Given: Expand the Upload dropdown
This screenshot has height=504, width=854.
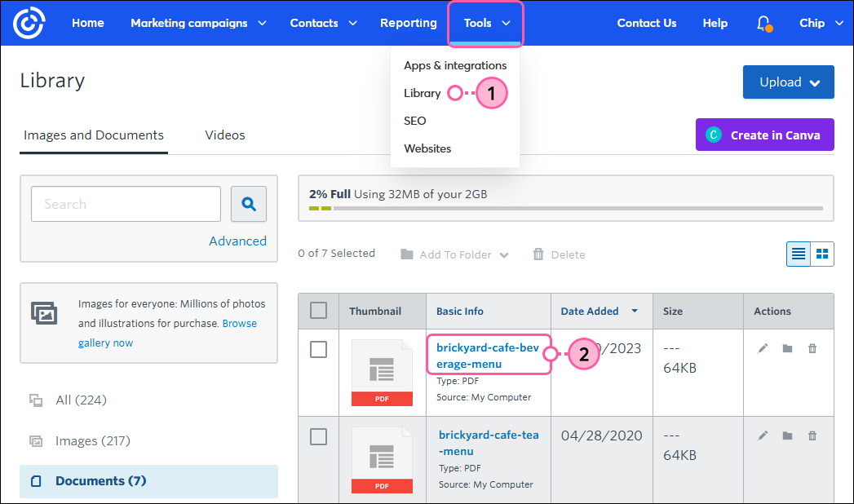Looking at the screenshot, I should 789,82.
